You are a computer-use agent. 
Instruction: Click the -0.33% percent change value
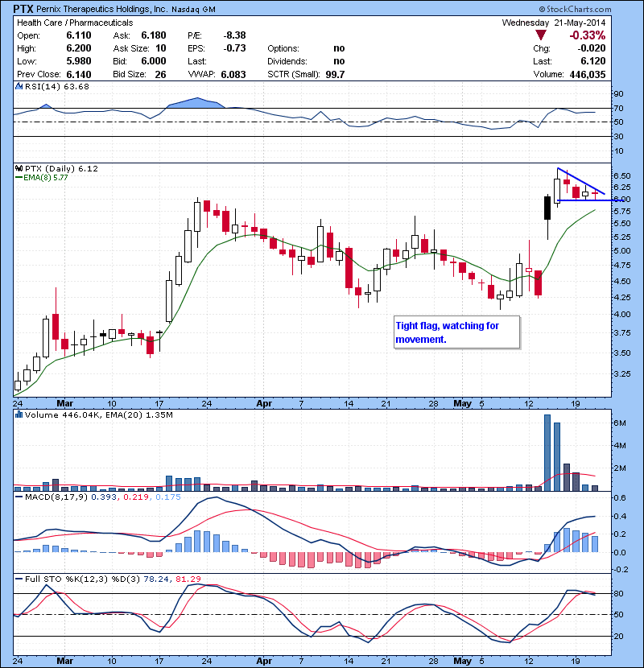click(588, 35)
